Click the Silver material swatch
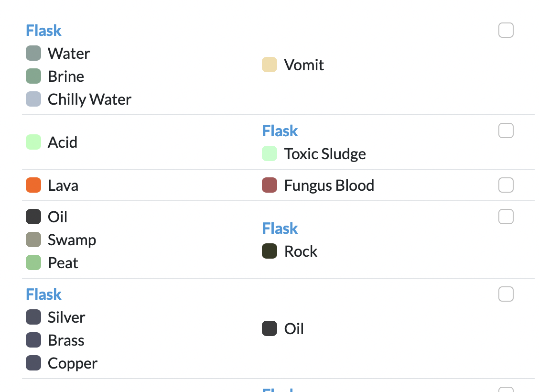This screenshot has height=392, width=539. pos(33,317)
